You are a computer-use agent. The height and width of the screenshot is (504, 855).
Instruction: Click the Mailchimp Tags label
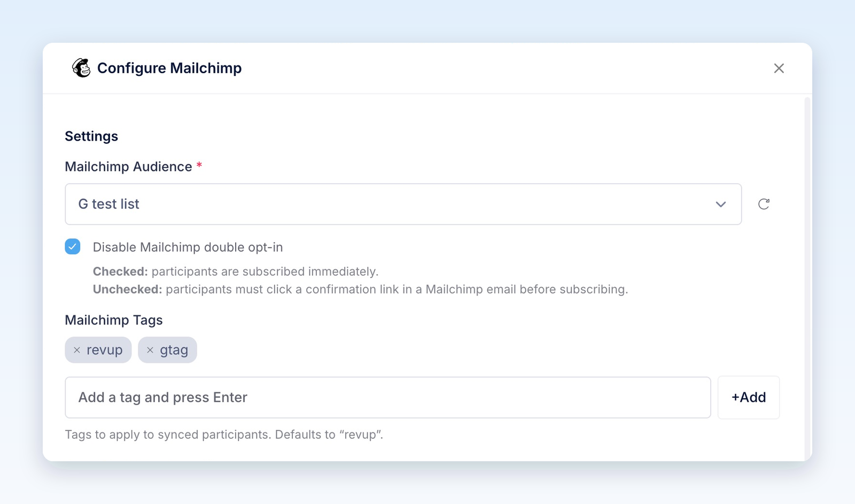click(x=114, y=320)
